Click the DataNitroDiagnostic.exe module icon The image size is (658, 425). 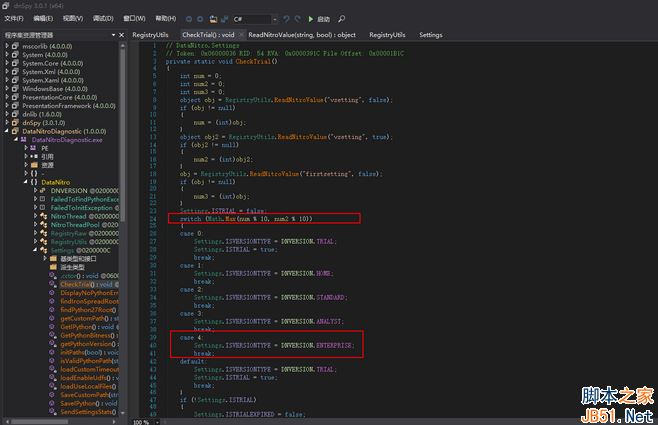coord(24,139)
